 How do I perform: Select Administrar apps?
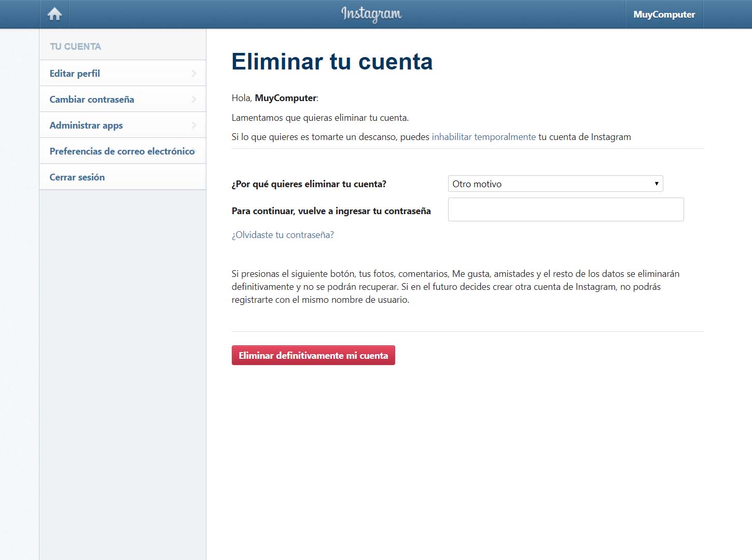(x=86, y=125)
